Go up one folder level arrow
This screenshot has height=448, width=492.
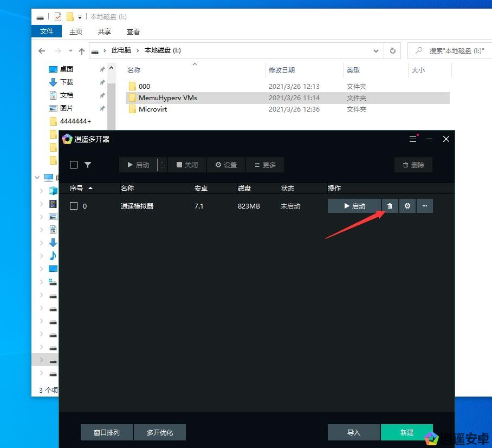click(x=82, y=51)
